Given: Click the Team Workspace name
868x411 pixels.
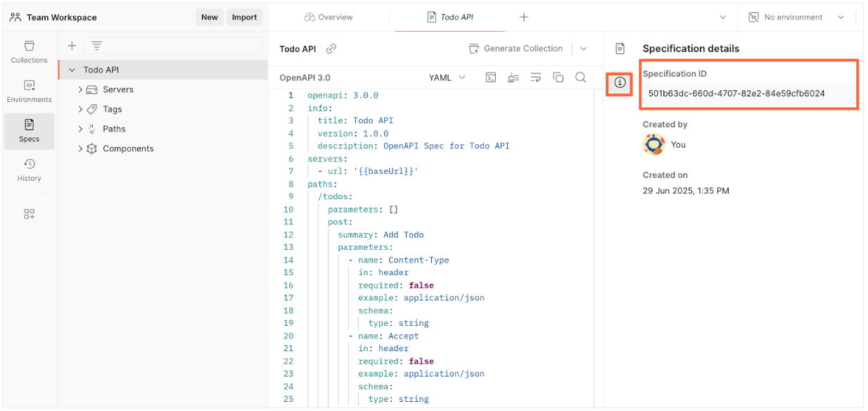Looking at the screenshot, I should (62, 17).
